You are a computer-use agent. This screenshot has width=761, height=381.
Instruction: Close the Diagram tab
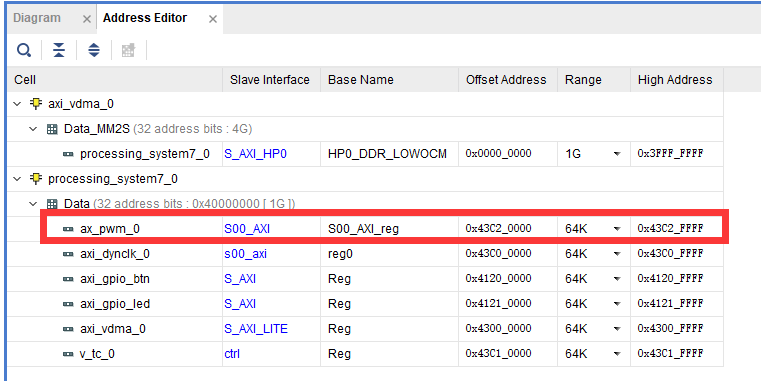point(86,19)
